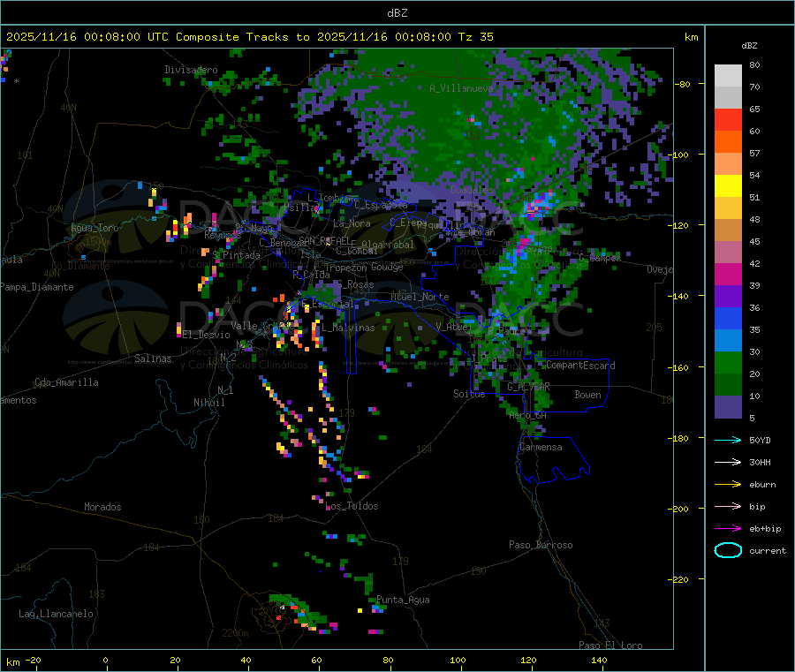The image size is (795, 672).
Task: Click the white 30HM arrow legend icon
Action: pos(728,462)
